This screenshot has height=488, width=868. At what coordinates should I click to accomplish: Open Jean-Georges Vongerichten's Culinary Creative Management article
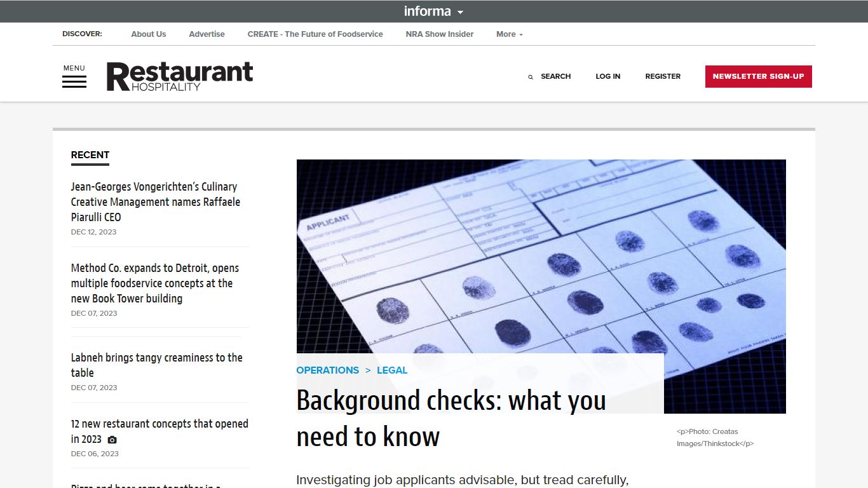156,202
